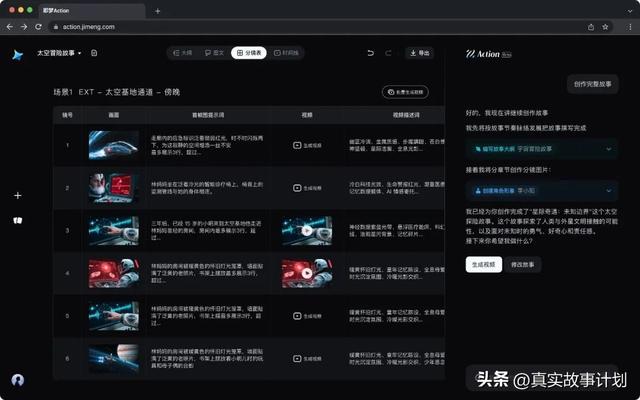Click the white 生成视频 button in chat

[484, 264]
